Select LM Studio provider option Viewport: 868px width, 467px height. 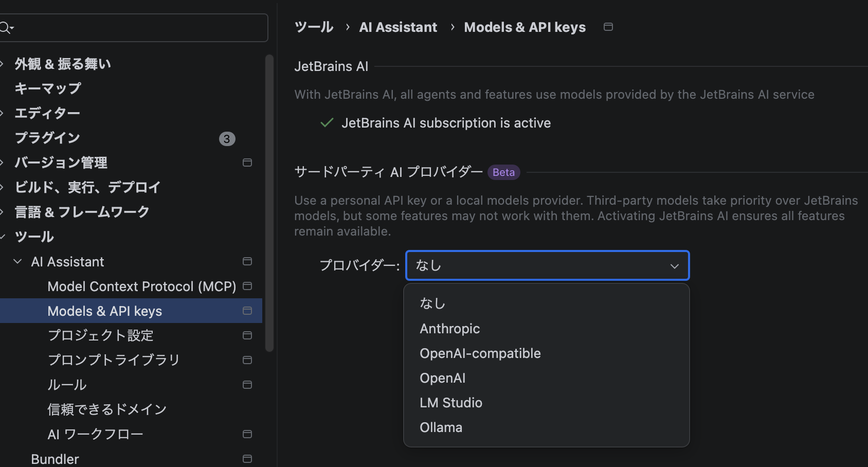pyautogui.click(x=450, y=403)
